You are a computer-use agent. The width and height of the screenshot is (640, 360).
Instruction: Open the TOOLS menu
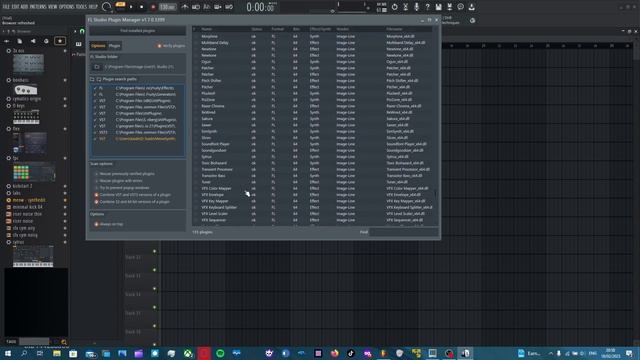coord(81,7)
